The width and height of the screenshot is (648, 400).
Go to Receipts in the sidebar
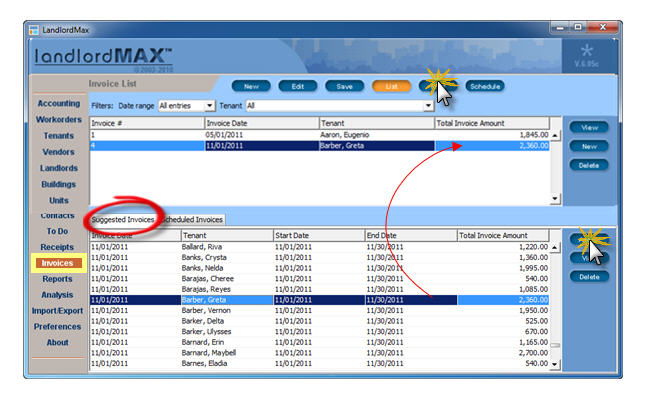[57, 247]
